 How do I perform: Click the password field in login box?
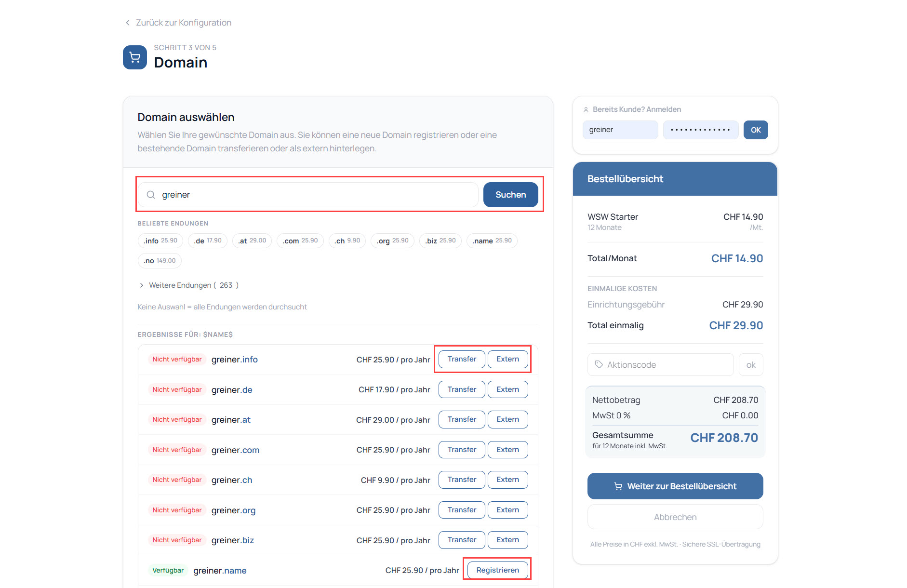point(700,130)
